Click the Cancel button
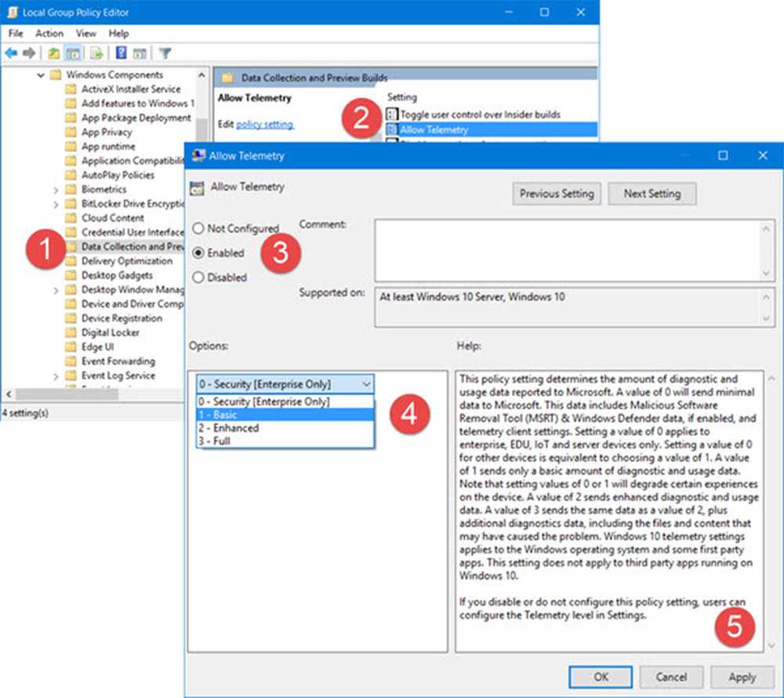This screenshot has height=698, width=784. point(671,677)
